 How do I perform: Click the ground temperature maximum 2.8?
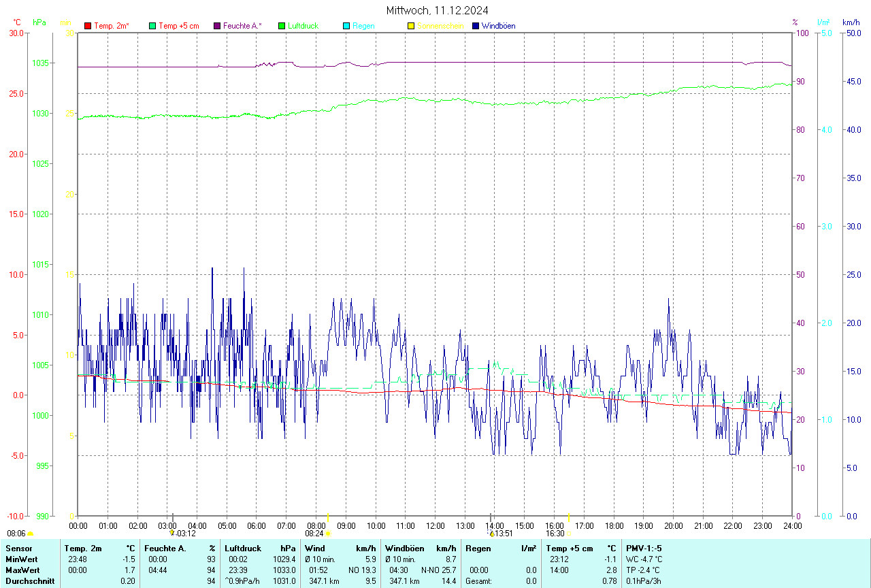click(611, 570)
